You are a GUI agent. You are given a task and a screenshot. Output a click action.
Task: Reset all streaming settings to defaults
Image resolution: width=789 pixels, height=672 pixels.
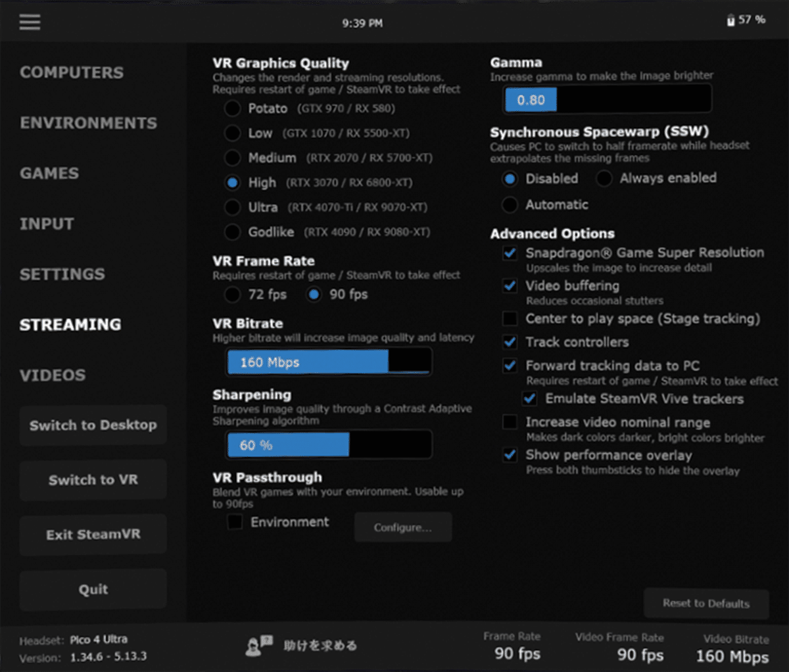coord(705,603)
